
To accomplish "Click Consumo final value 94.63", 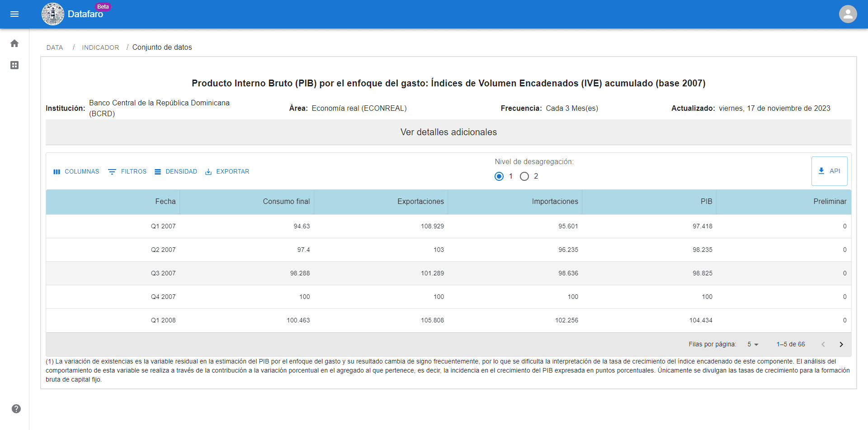I will [302, 227].
